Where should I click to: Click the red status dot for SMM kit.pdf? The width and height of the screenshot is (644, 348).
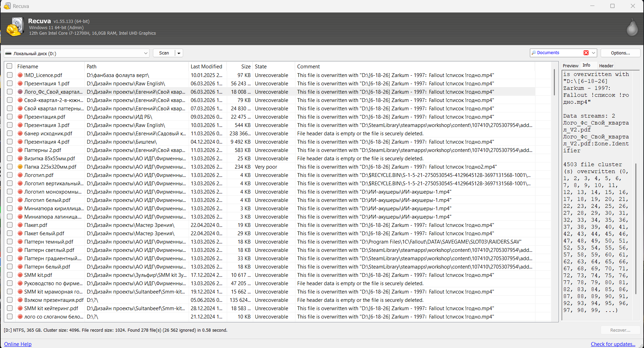coord(20,275)
